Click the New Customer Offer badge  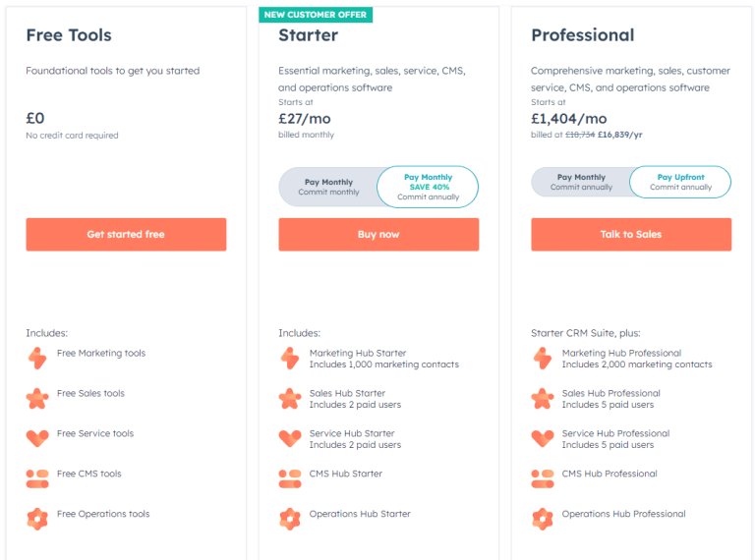tap(316, 15)
